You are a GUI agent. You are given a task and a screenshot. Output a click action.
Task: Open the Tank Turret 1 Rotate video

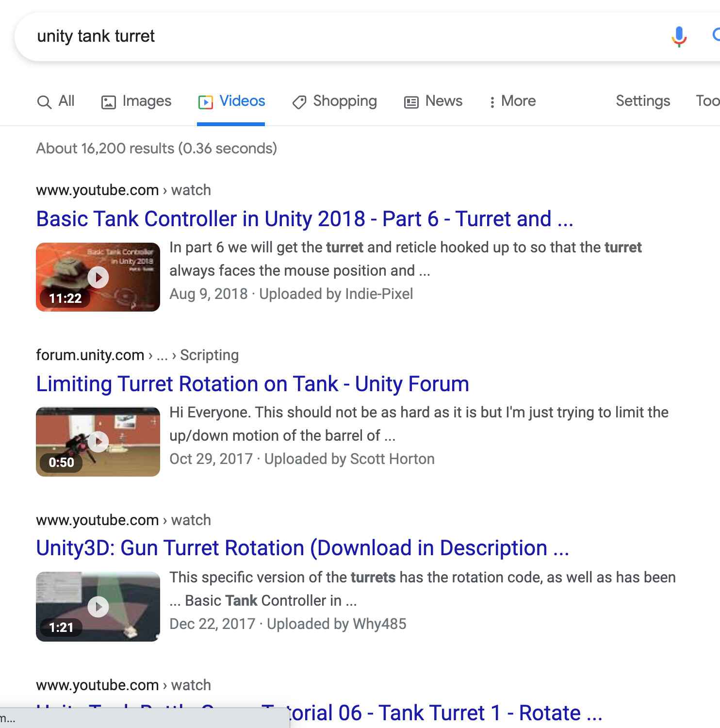click(x=437, y=711)
